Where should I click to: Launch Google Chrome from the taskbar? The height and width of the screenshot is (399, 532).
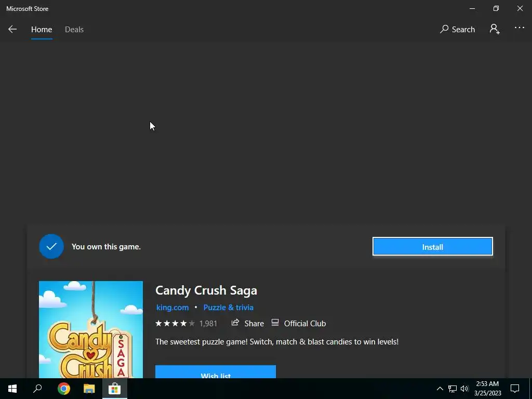(64, 389)
